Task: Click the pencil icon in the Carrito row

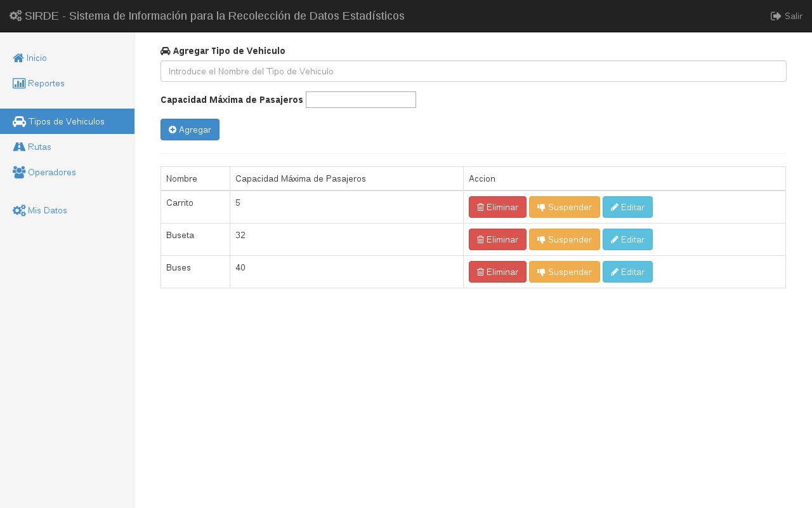Action: (615, 207)
